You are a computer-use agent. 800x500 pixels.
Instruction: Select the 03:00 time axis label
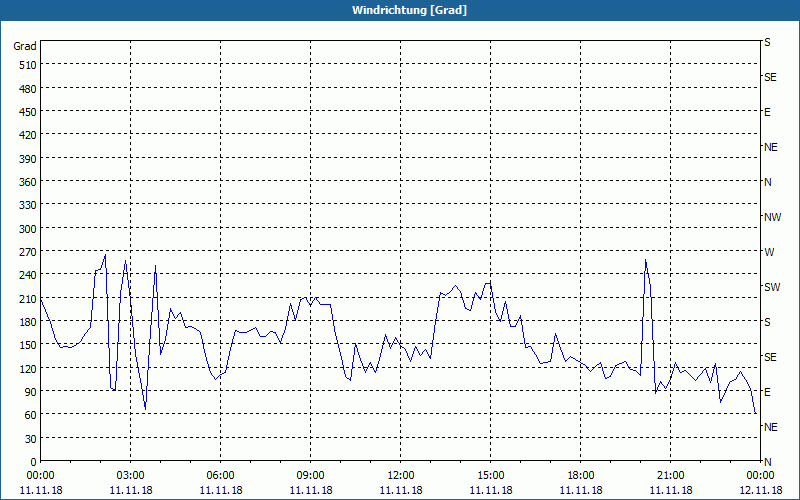tap(130, 475)
